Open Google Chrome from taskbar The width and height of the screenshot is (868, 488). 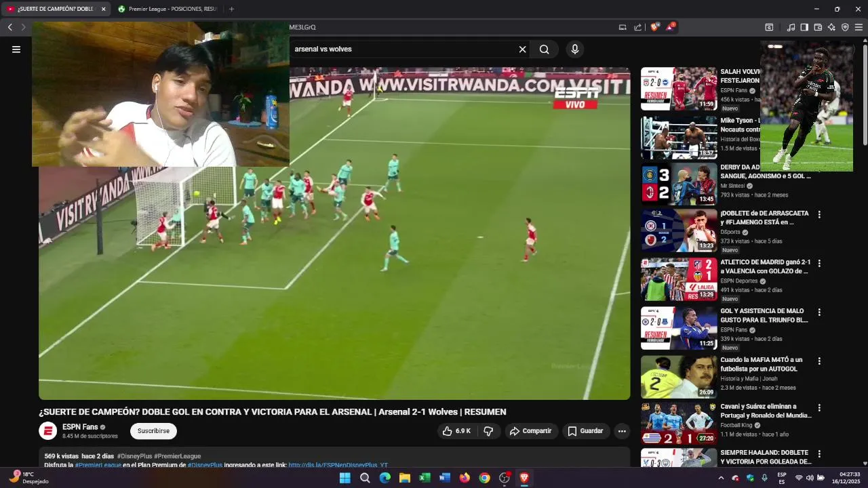484,478
